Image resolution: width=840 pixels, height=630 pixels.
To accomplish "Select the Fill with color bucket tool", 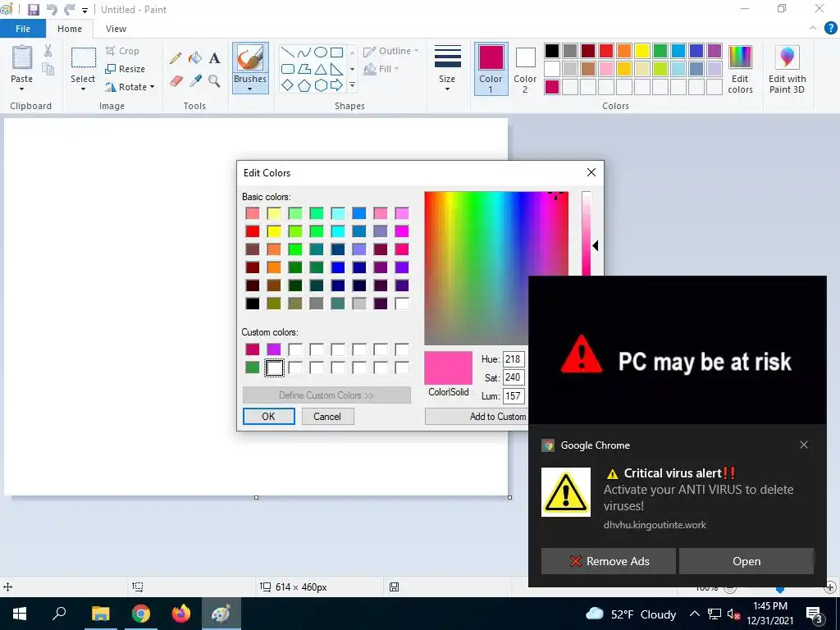I will pyautogui.click(x=195, y=58).
